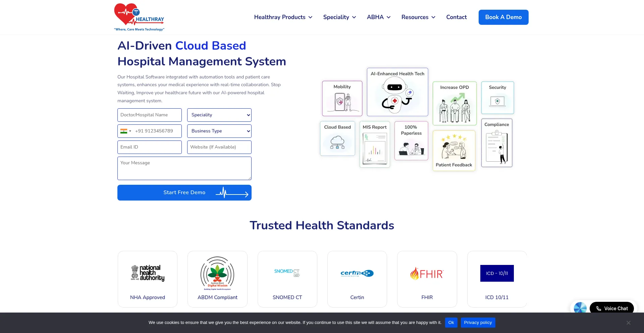Image resolution: width=644 pixels, height=333 pixels.
Task: Open the India flag country code selector
Action: (125, 131)
